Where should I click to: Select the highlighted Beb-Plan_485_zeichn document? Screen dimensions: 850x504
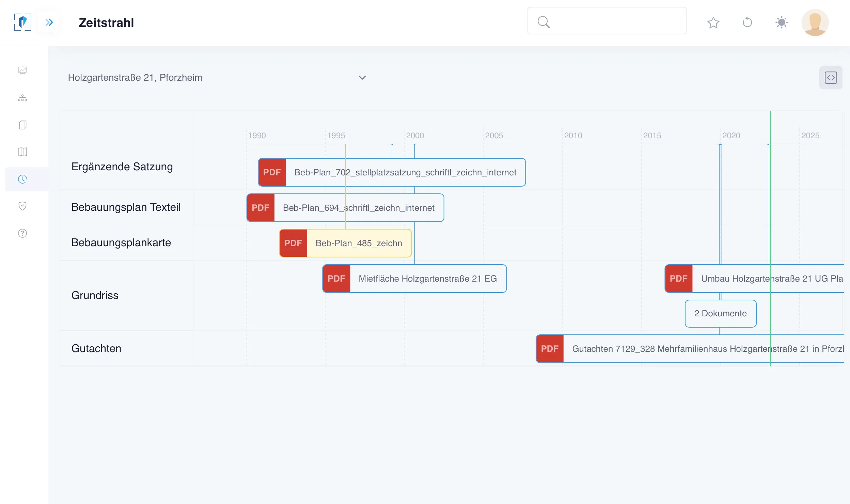(x=345, y=243)
